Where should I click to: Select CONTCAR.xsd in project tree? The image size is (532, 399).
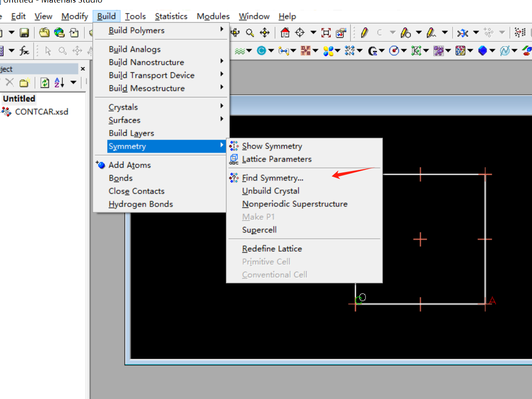click(x=41, y=112)
